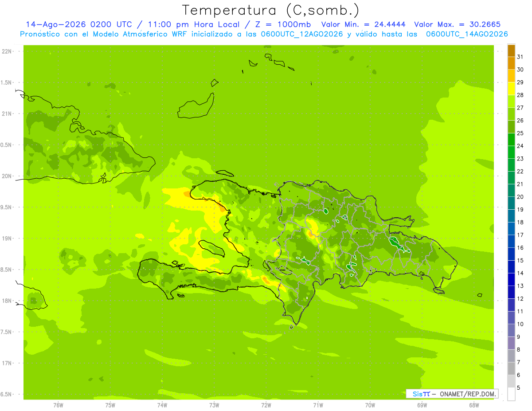Select the 'Valor Min. = 24.4444' readout
532x411 pixels.
pyautogui.click(x=363, y=24)
